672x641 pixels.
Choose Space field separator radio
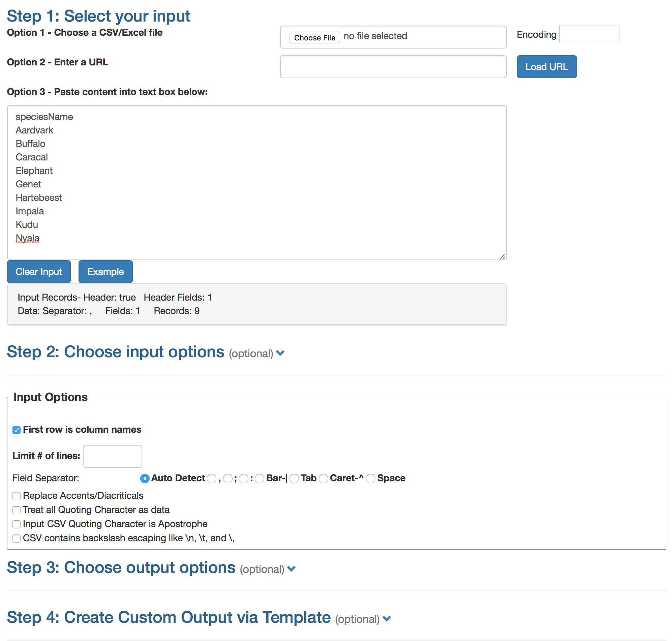[x=370, y=479]
